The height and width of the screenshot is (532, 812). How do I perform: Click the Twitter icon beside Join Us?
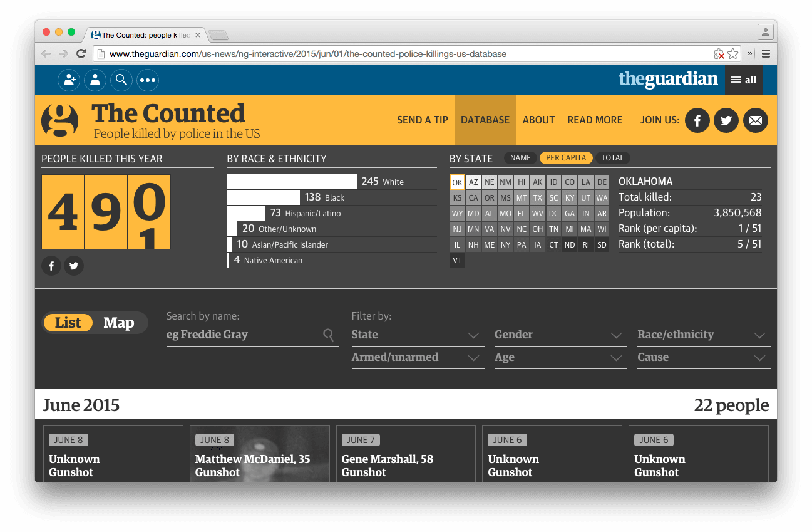[x=726, y=120]
